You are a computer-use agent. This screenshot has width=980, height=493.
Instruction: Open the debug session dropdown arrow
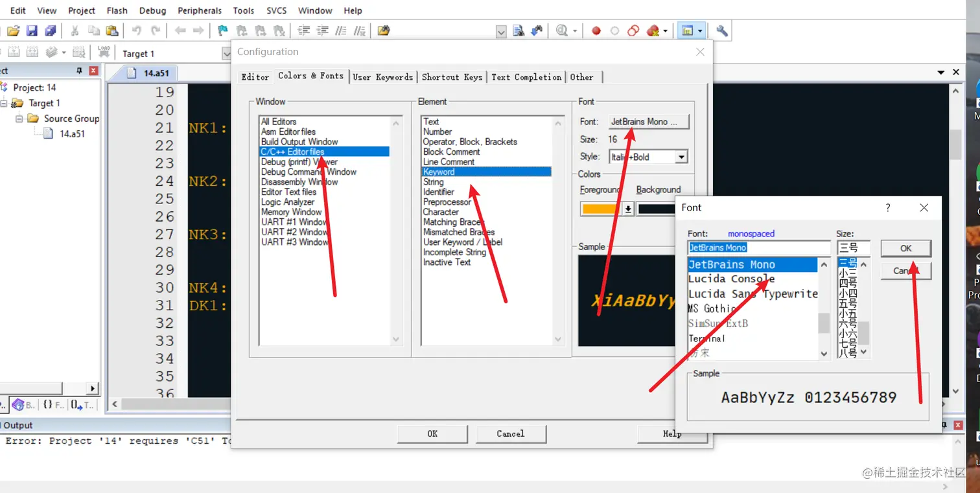tap(575, 30)
